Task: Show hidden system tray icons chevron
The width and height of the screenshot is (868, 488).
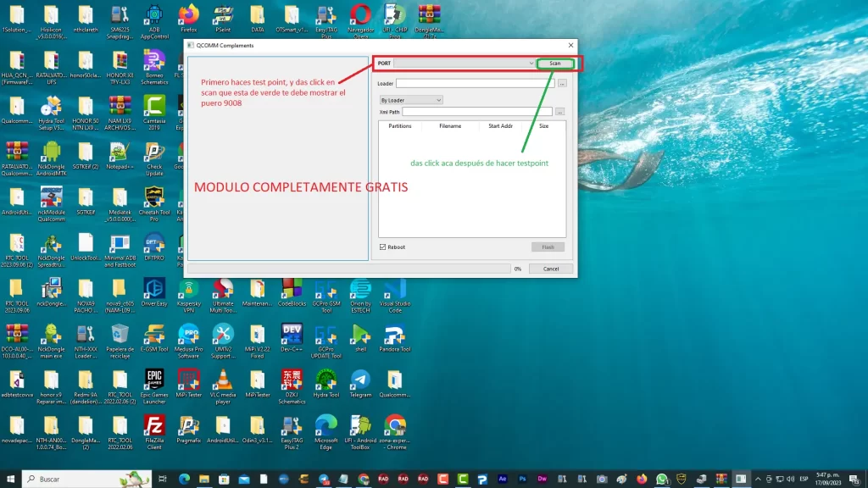Action: [x=758, y=480]
